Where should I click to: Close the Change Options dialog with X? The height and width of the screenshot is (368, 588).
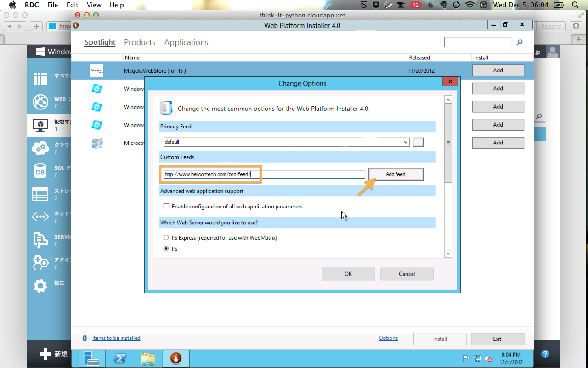(x=450, y=82)
